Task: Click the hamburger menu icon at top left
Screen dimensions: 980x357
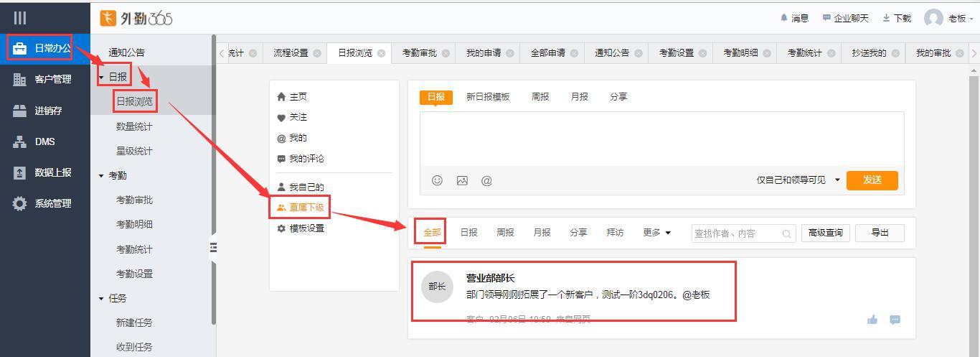Action: pos(20,18)
